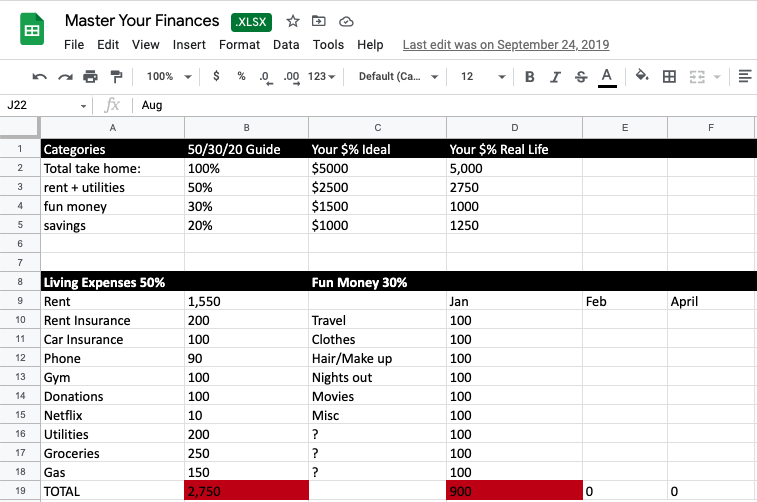The image size is (757, 502).
Task: Activate the paint format tool
Action: (116, 76)
